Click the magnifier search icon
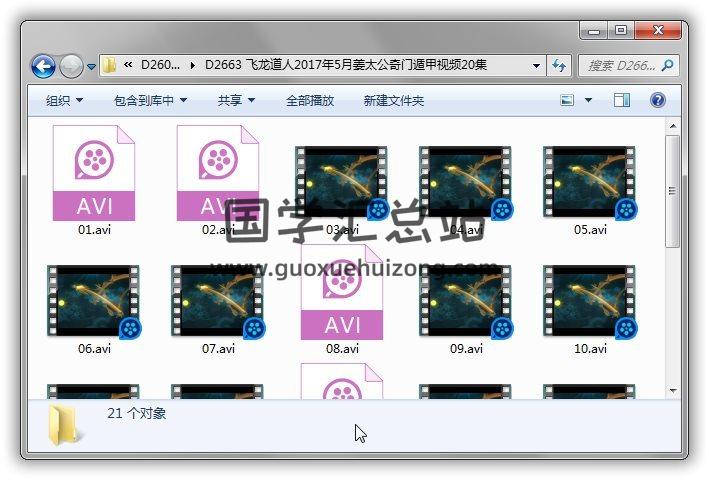709x480 pixels. [x=667, y=66]
